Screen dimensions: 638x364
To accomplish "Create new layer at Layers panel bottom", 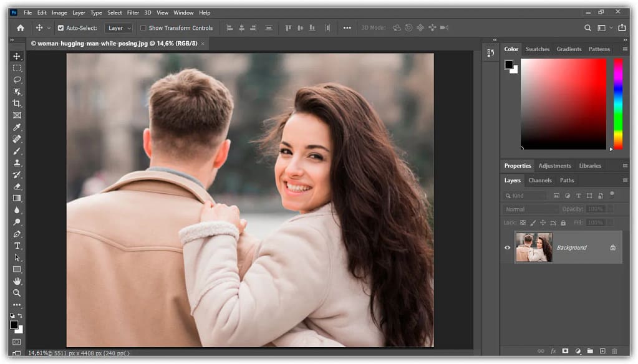I will [602, 351].
